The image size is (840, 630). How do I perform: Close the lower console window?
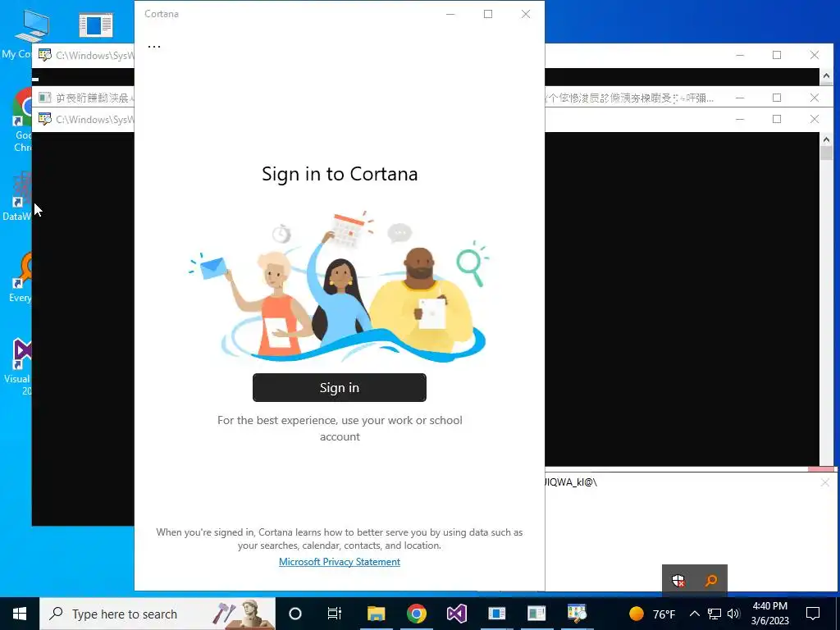(815, 119)
